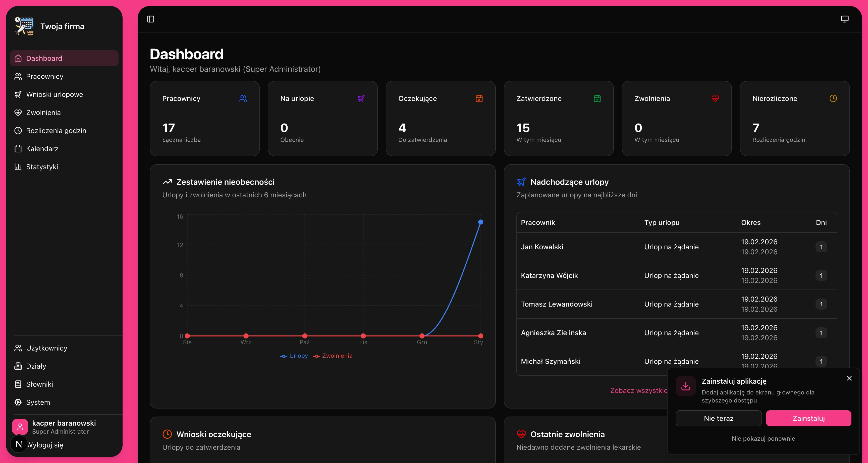The width and height of the screenshot is (868, 463).
Task: Close the install app popup
Action: coord(849,378)
